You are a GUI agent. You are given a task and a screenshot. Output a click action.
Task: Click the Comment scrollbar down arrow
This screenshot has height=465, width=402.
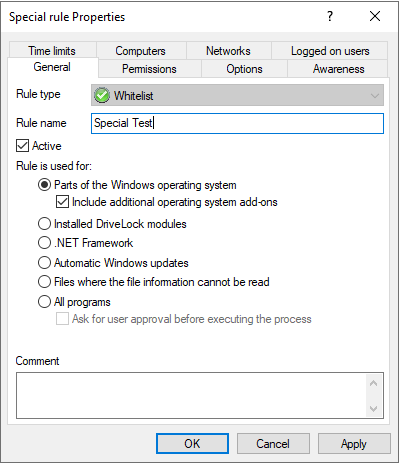point(374,409)
